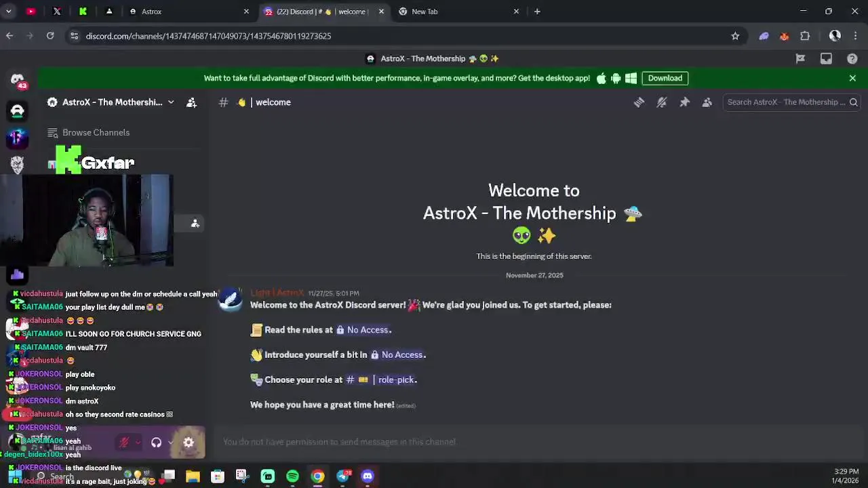Toggle microphone mute in user panel

[x=124, y=443]
